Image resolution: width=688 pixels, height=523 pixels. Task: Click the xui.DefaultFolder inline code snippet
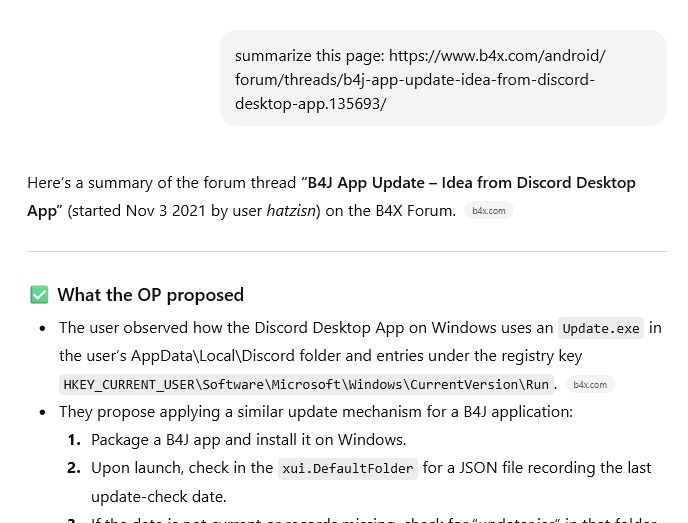pos(347,468)
